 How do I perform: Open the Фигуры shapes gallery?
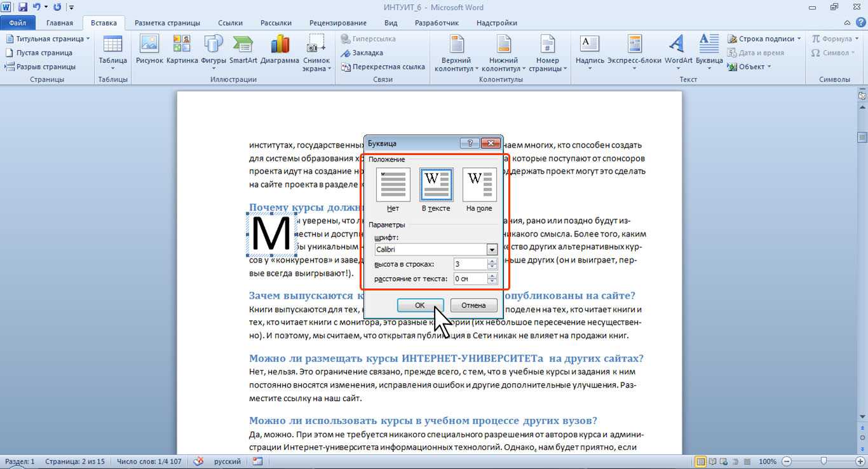pos(214,52)
